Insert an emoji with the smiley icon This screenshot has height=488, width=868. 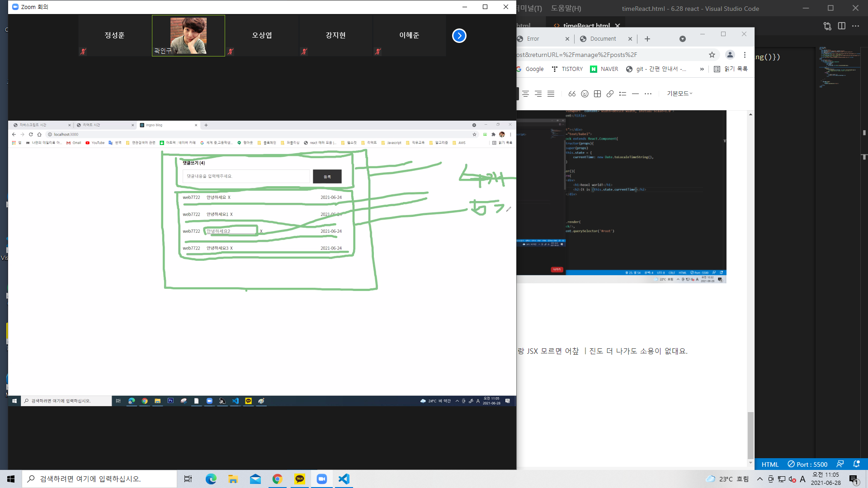[x=585, y=94]
